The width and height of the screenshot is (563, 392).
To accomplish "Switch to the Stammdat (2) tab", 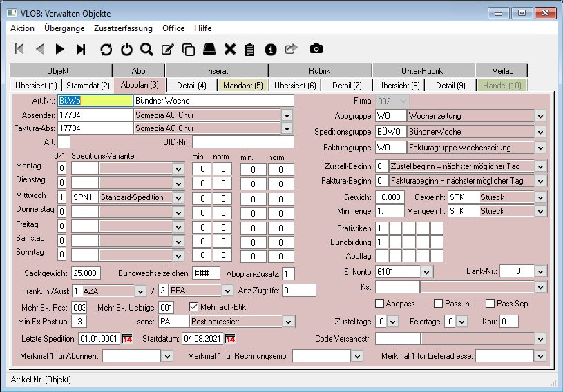I will [x=88, y=86].
